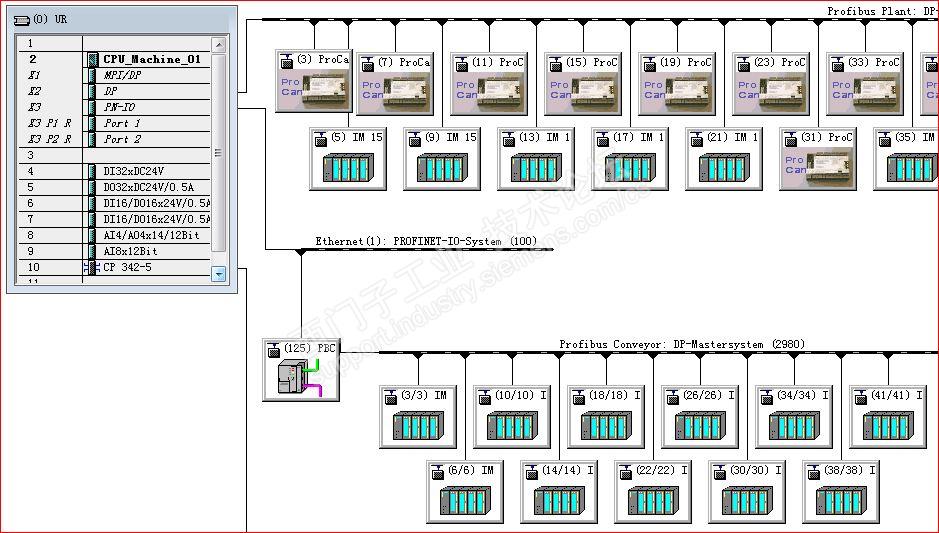939x533 pixels.
Task: Select the DI32xDC24V module in slot 4
Action: pyautogui.click(x=114, y=171)
